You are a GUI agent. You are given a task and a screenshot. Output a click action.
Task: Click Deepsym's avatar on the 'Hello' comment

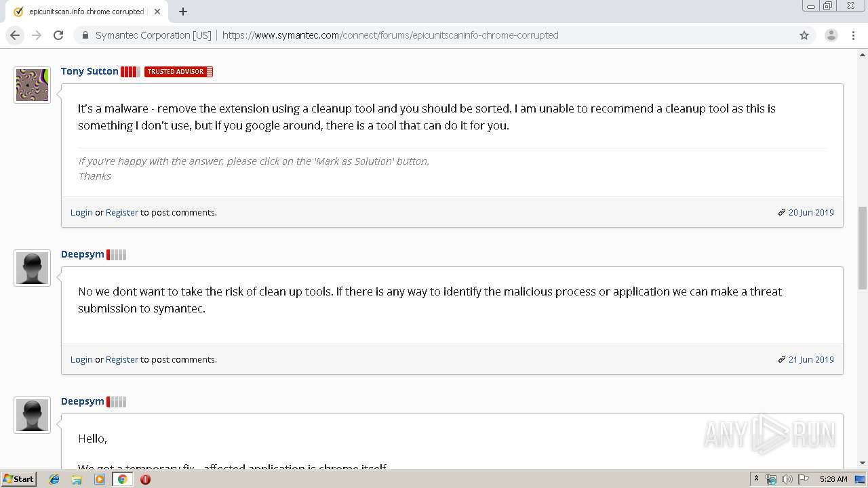32,415
